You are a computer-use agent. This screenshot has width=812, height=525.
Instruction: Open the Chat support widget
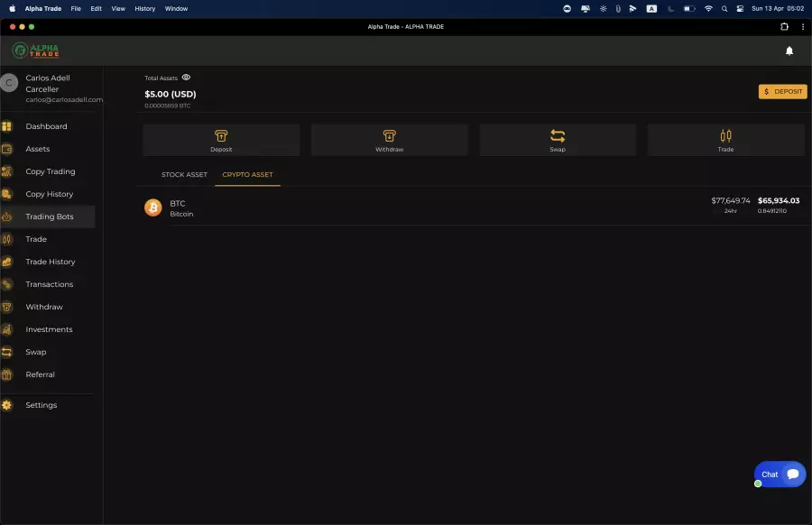(x=780, y=474)
